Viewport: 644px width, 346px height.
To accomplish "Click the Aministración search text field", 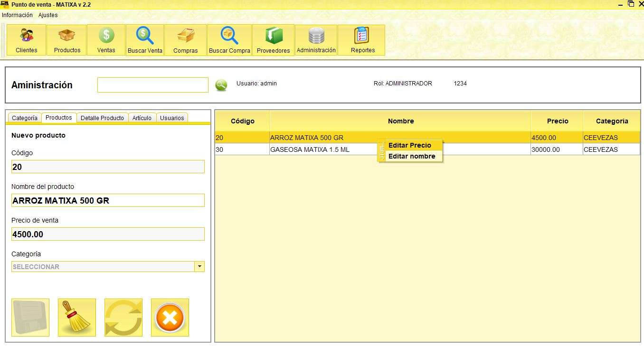I will click(152, 85).
